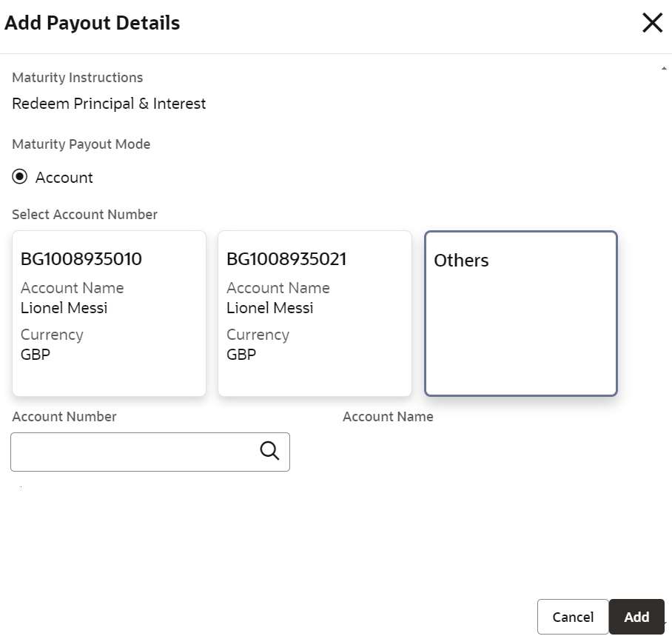Click the Account Number field label
Image resolution: width=672 pixels, height=636 pixels.
pyautogui.click(x=64, y=417)
